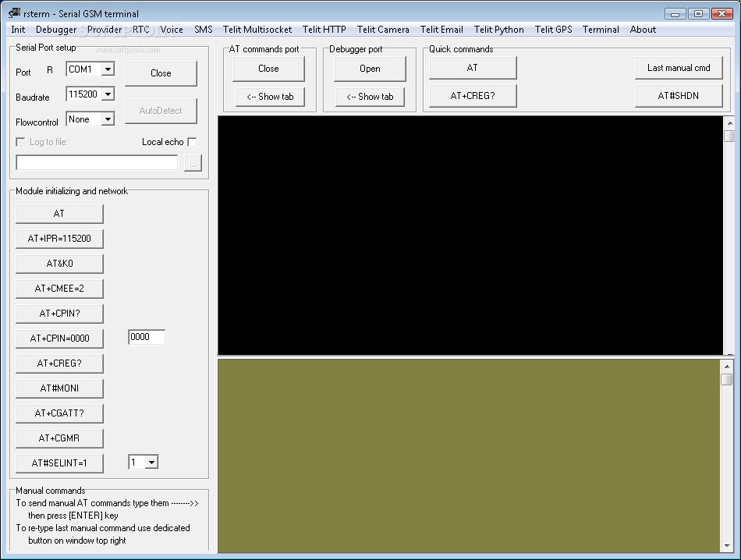Click the log file browse button
This screenshot has height=560, width=741.
tap(193, 163)
